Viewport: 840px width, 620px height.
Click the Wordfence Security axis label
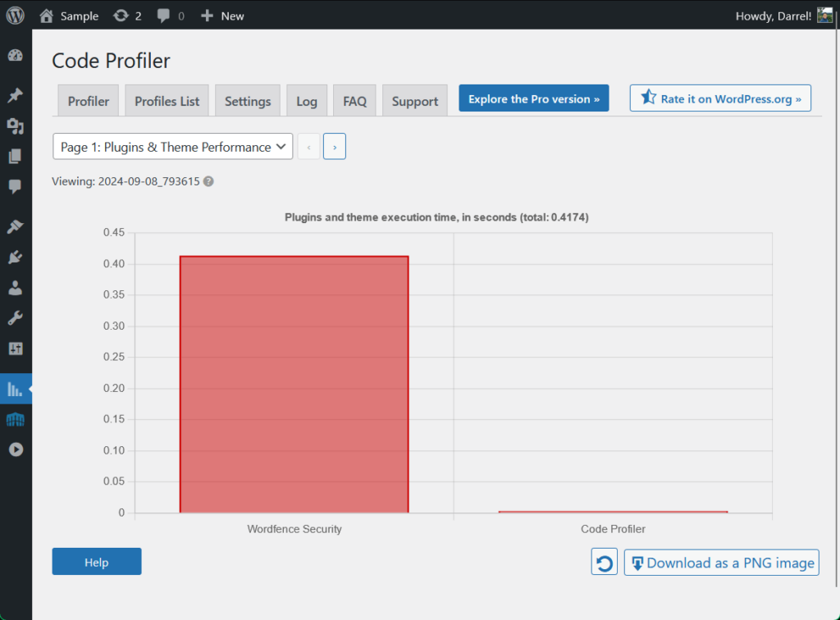tap(294, 529)
